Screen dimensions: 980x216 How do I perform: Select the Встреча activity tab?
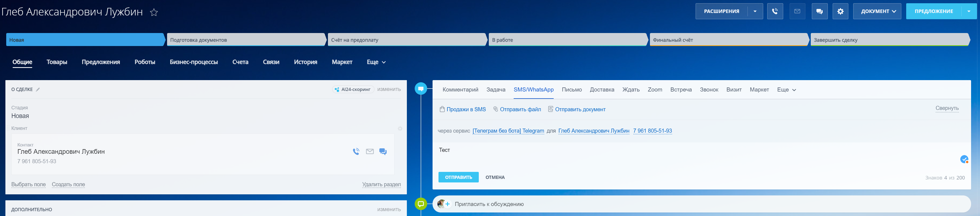(x=681, y=90)
